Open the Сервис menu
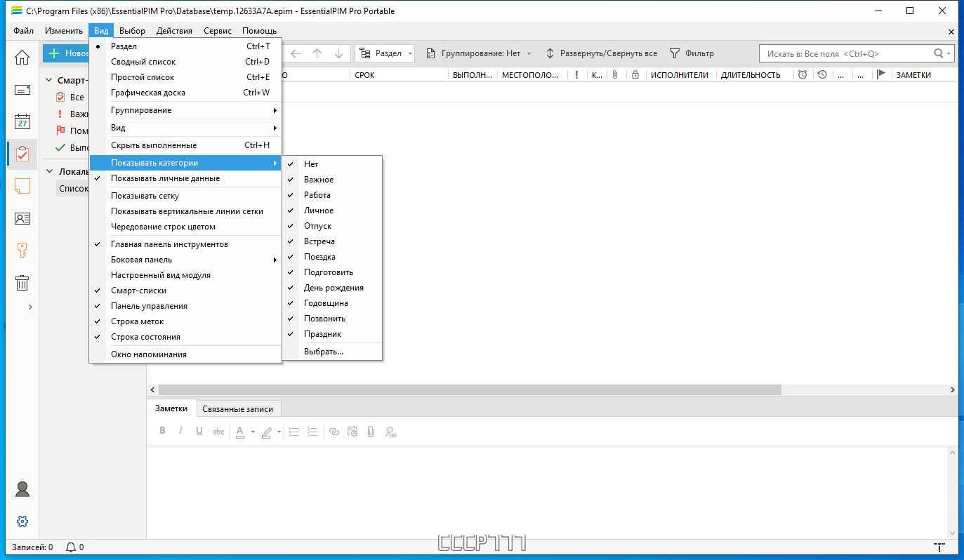This screenshot has width=964, height=560. tap(218, 31)
